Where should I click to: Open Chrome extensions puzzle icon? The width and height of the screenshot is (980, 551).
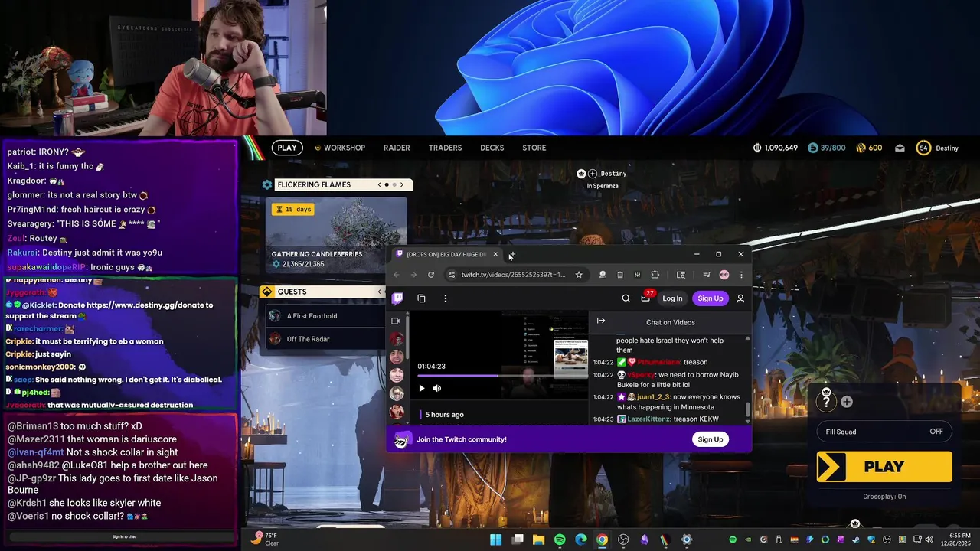655,275
